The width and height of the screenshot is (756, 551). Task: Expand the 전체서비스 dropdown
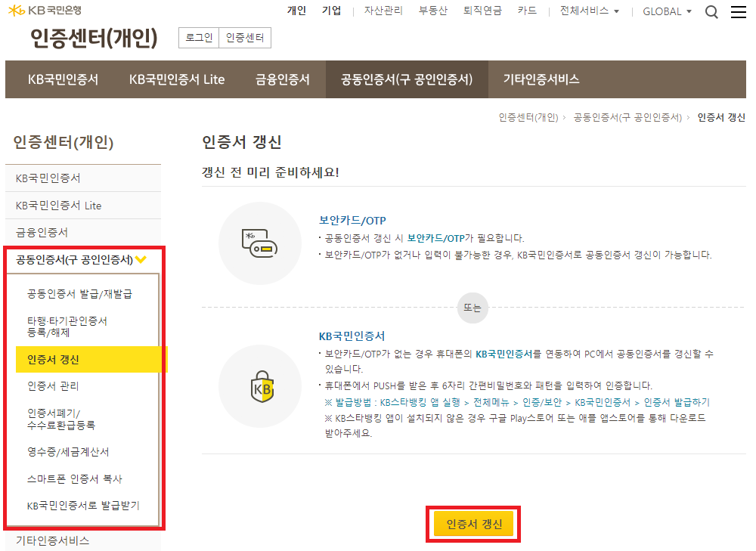click(589, 11)
